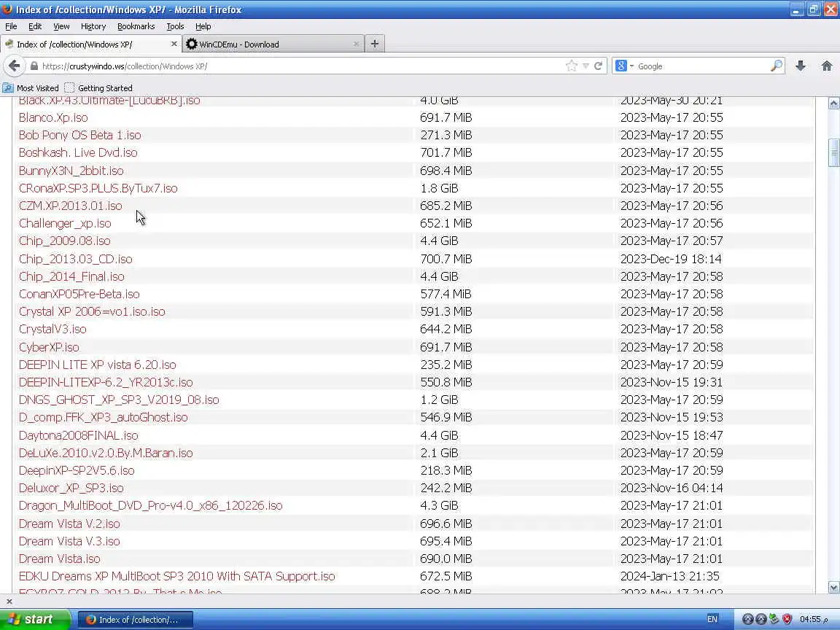
Task: Open a new tab with plus button
Action: (375, 44)
